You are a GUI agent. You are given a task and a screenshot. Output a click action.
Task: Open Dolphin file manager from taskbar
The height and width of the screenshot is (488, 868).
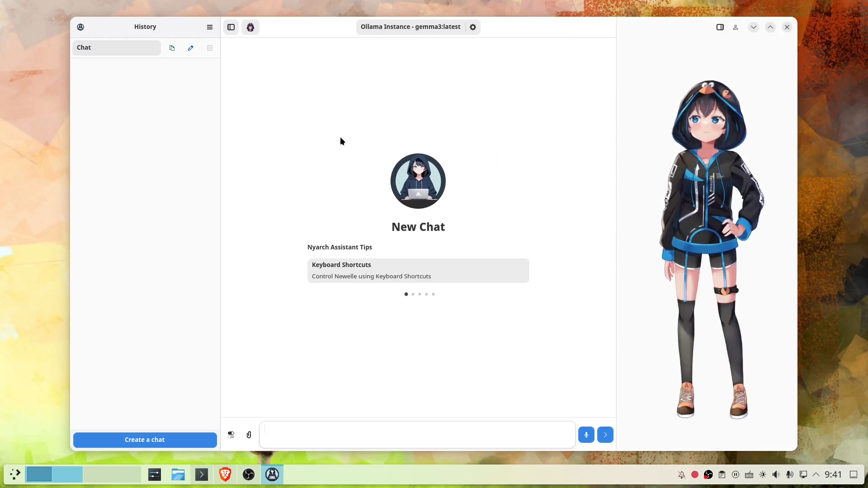[x=178, y=474]
